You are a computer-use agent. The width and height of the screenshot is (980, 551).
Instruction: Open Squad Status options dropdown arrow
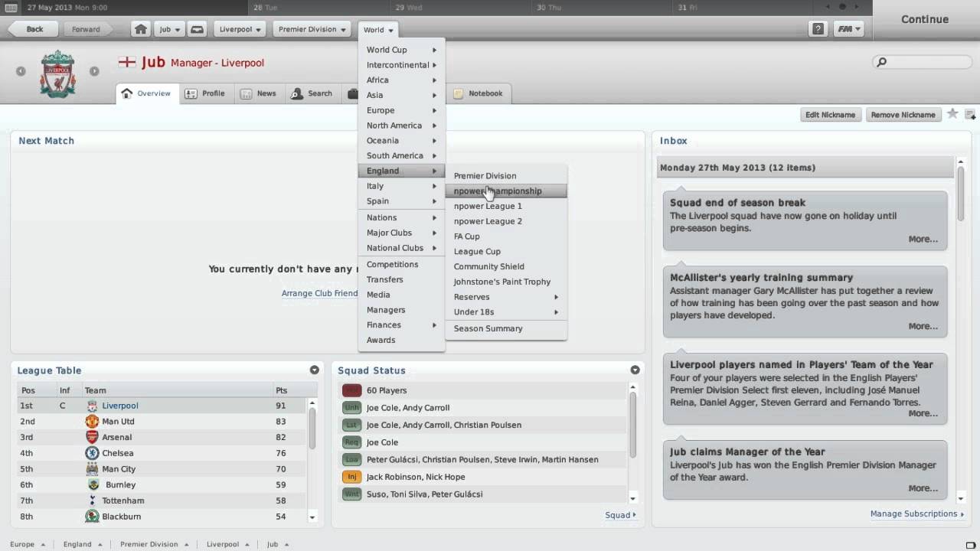pyautogui.click(x=635, y=370)
